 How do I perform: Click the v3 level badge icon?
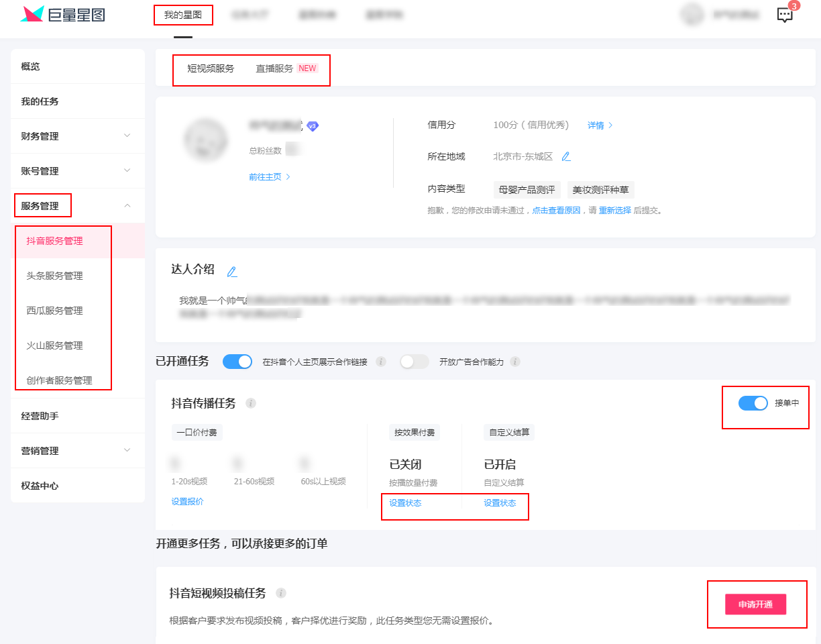pyautogui.click(x=313, y=125)
